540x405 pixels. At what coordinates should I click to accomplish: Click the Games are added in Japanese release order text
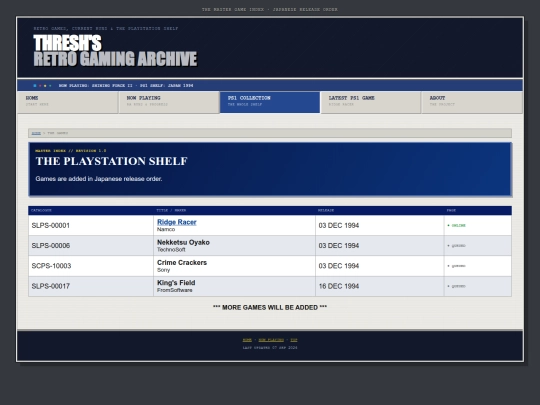pyautogui.click(x=99, y=179)
